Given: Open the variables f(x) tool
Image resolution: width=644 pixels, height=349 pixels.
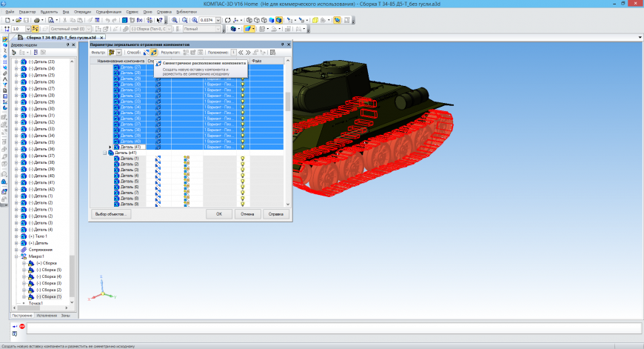Looking at the screenshot, I should 140,20.
